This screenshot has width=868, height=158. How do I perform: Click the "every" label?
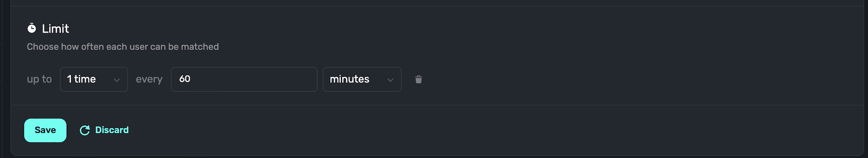coord(149,79)
